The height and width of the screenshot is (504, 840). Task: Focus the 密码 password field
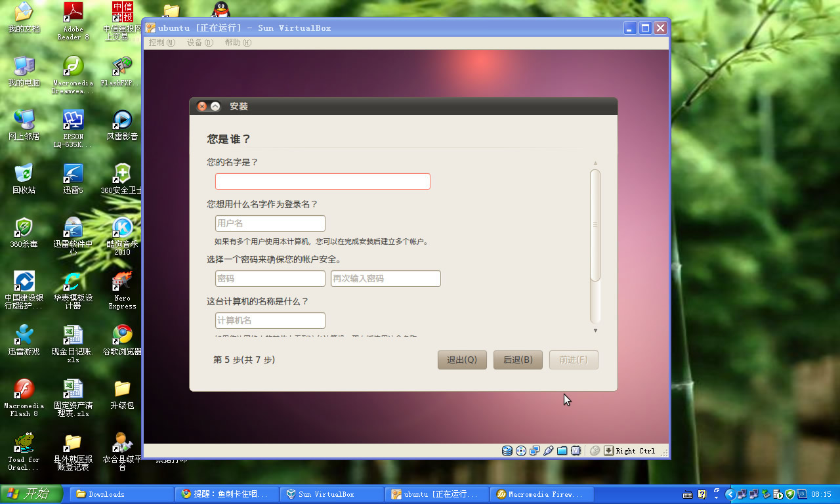[270, 278]
